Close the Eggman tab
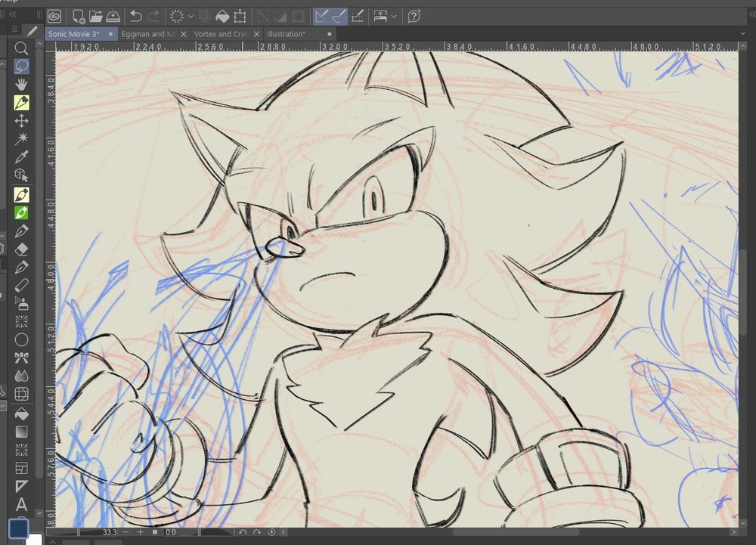Image resolution: width=756 pixels, height=545 pixels. [x=183, y=34]
